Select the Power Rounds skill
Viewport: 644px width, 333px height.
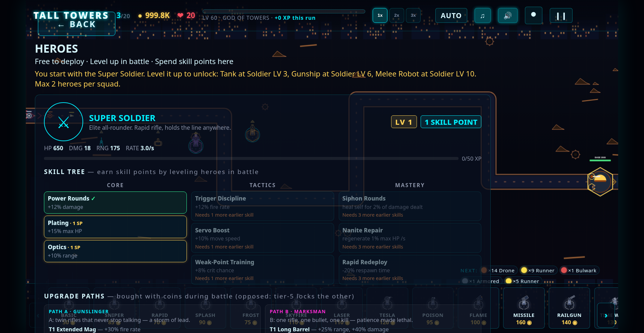115,203
